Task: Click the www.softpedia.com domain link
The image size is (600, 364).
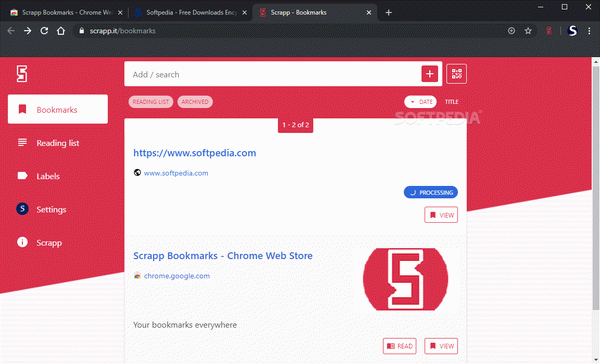Action: [176, 173]
